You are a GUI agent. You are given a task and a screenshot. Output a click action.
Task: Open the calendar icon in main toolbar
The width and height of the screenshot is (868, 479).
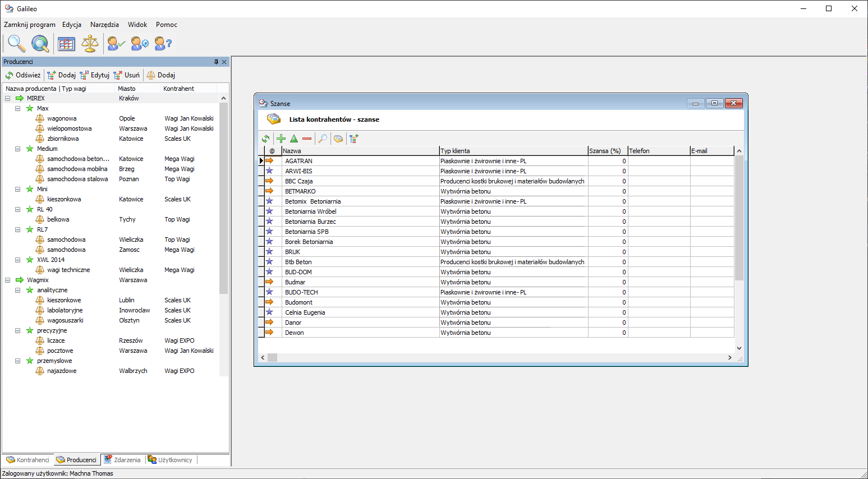(x=66, y=43)
